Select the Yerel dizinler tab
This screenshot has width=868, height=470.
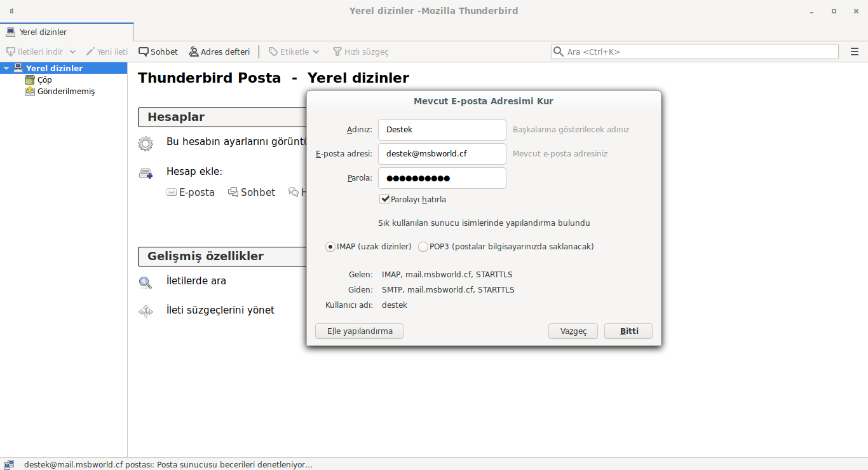[x=67, y=32]
